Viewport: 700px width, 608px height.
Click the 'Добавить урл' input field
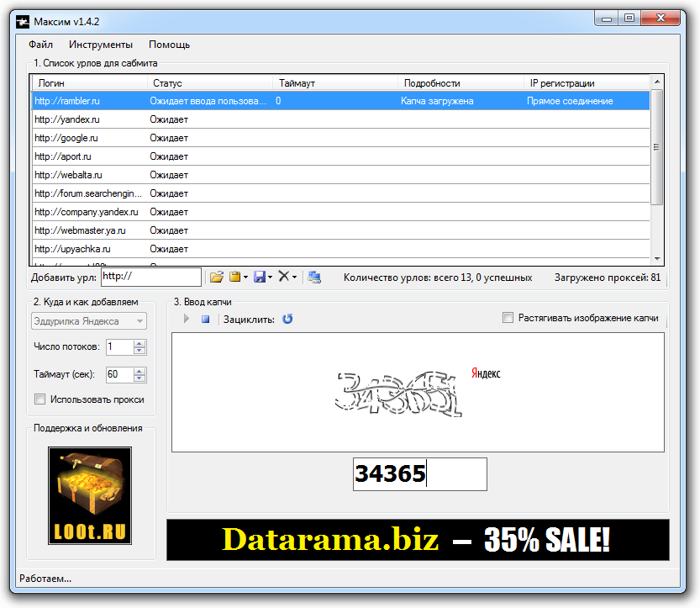[151, 277]
